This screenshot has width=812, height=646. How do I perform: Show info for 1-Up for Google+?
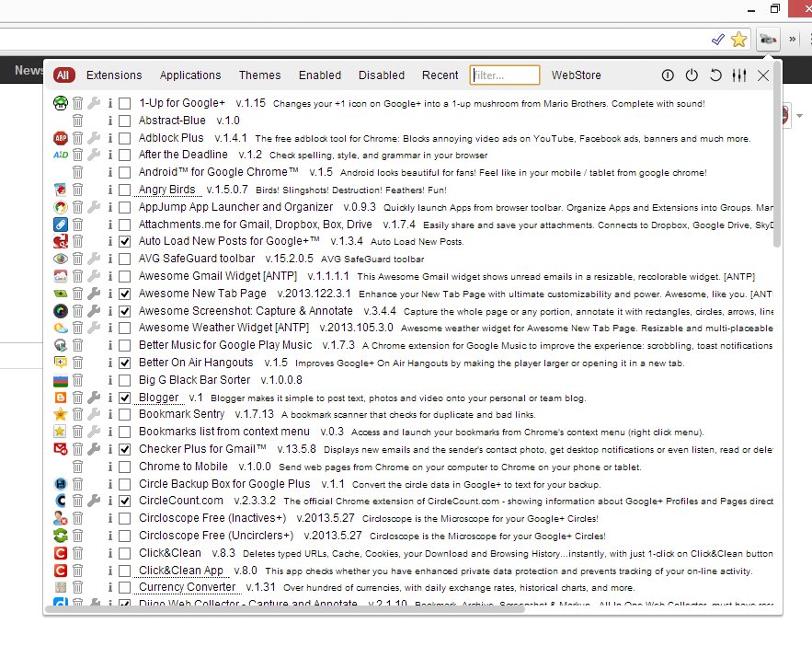point(109,103)
